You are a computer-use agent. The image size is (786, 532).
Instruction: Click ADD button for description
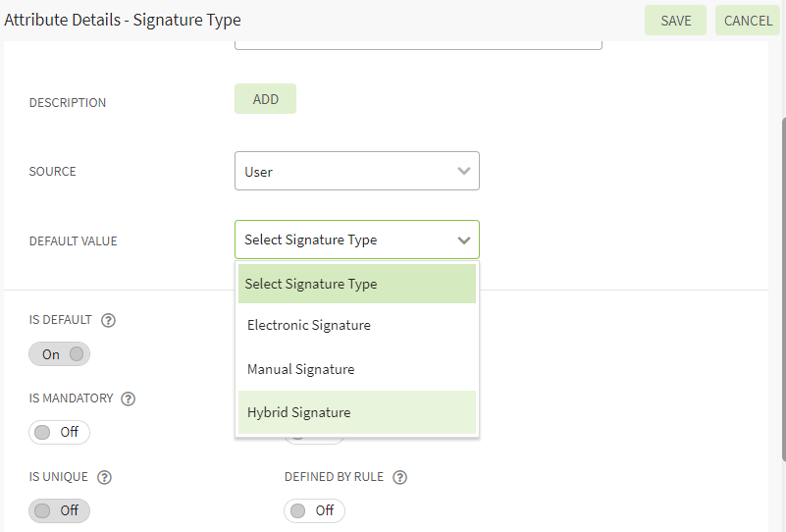point(265,99)
